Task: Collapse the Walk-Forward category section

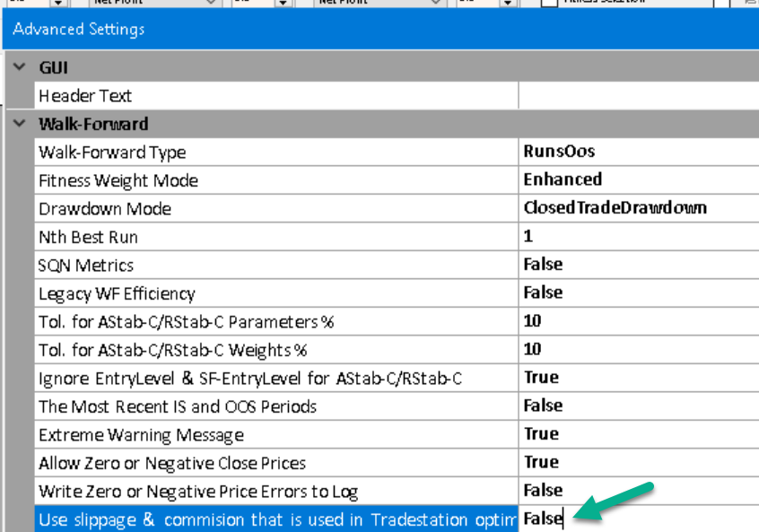Action: click(x=19, y=124)
